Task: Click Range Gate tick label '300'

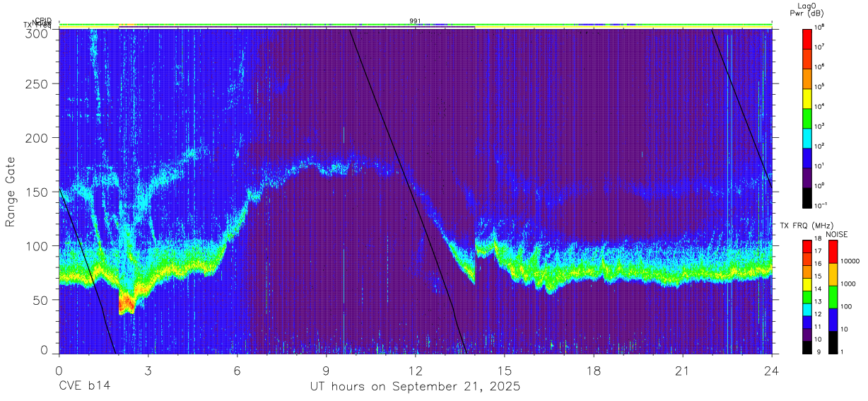Action: [x=37, y=33]
